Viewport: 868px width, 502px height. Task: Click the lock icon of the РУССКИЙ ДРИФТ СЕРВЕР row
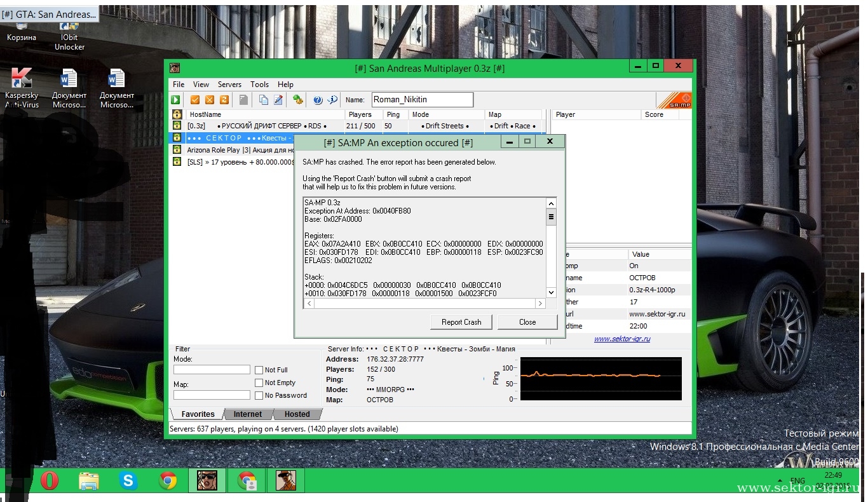pos(177,126)
